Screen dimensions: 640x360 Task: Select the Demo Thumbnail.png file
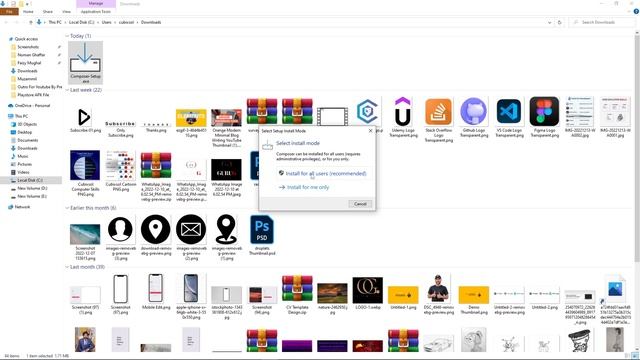(x=473, y=300)
